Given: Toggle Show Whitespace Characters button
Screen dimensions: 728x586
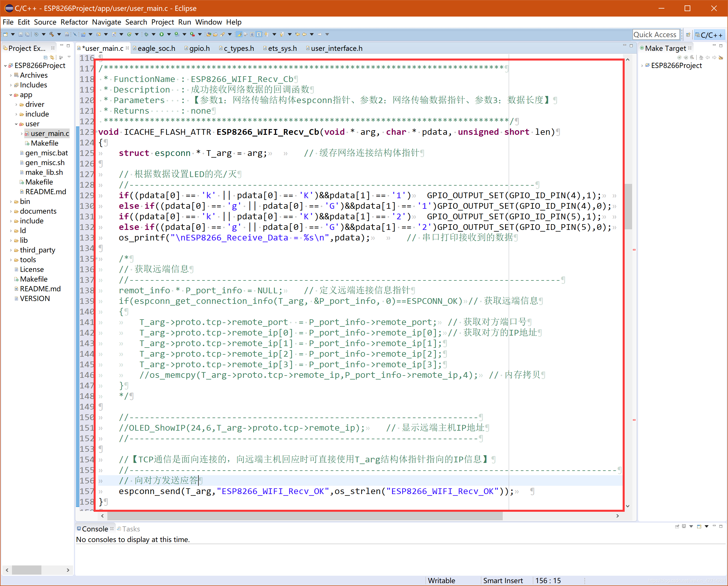Looking at the screenshot, I should 259,35.
